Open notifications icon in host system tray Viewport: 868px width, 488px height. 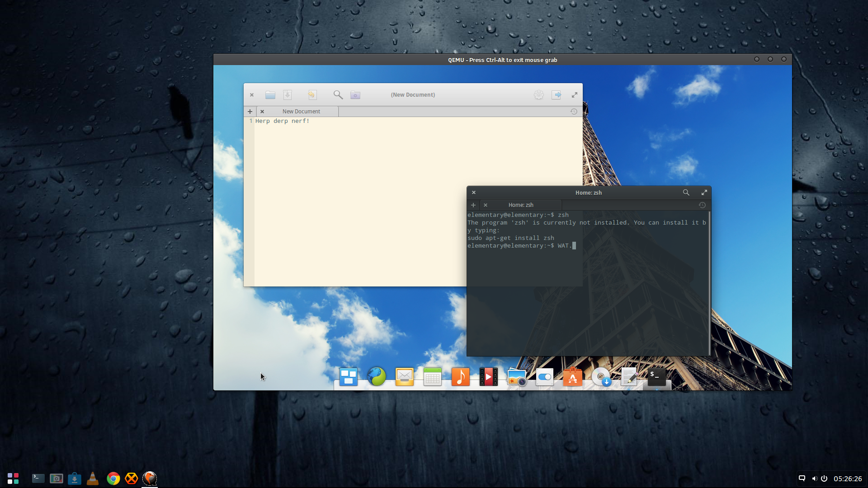click(x=802, y=479)
